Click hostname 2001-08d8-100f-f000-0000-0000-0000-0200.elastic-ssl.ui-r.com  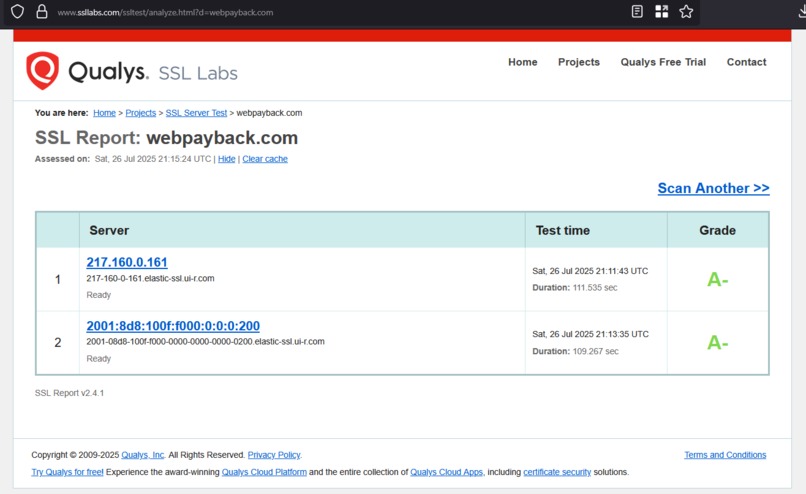pyautogui.click(x=206, y=341)
